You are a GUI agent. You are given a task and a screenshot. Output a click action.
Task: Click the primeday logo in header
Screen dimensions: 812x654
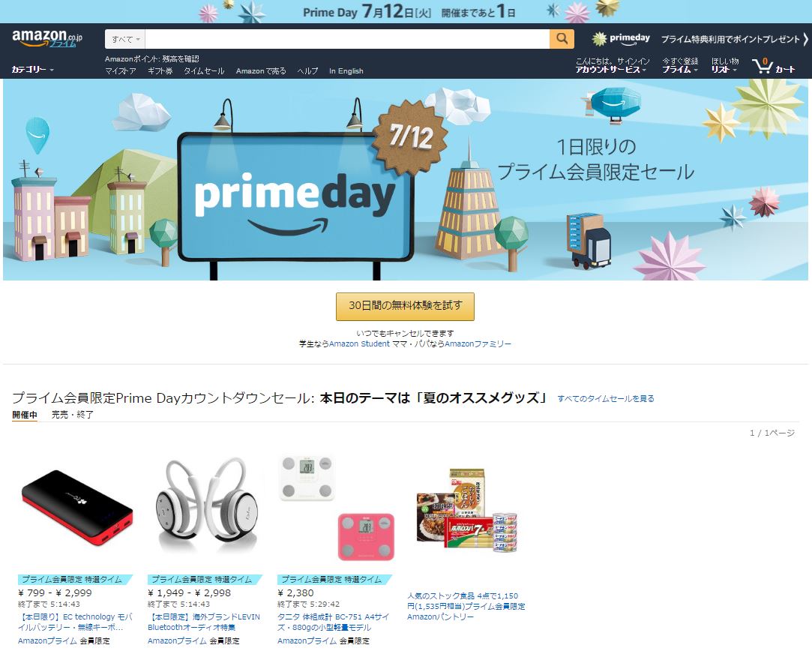point(621,38)
